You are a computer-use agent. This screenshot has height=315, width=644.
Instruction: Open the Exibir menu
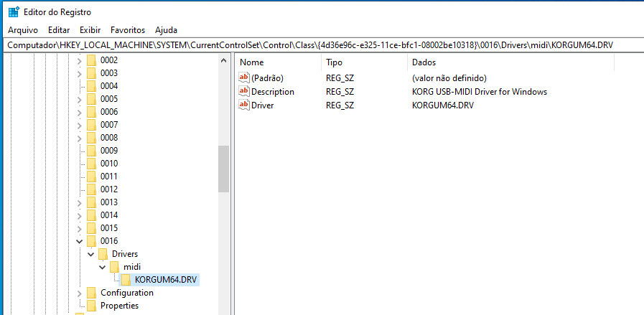click(90, 30)
